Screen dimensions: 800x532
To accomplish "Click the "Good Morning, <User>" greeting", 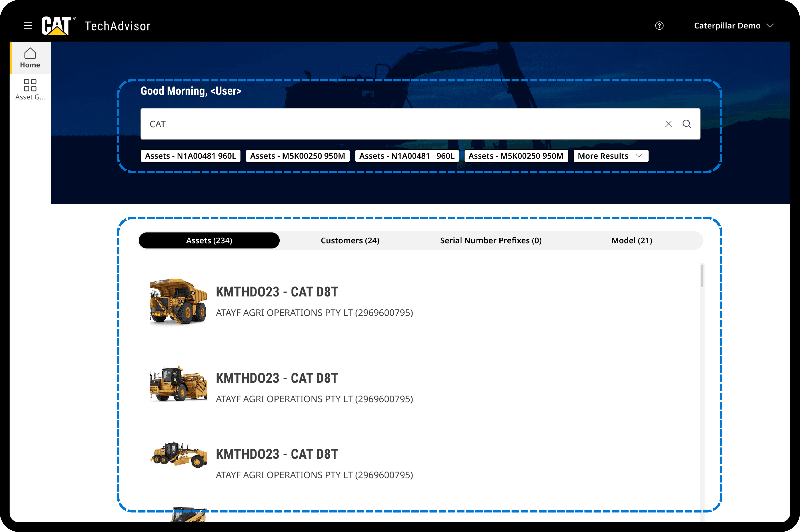I will click(x=191, y=91).
